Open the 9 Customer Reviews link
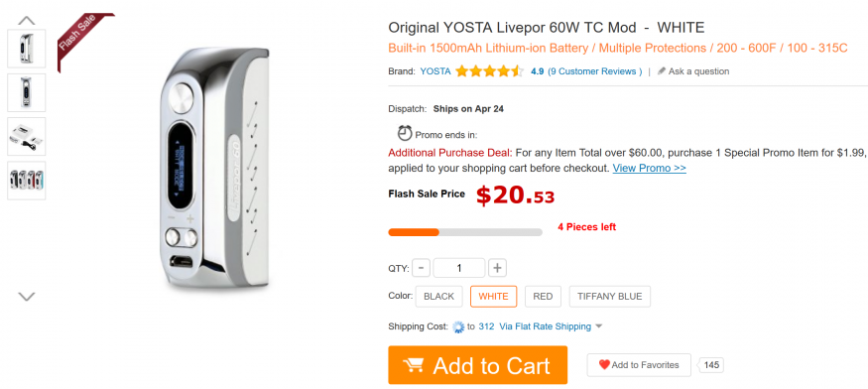The height and width of the screenshot is (389, 868). coord(595,70)
